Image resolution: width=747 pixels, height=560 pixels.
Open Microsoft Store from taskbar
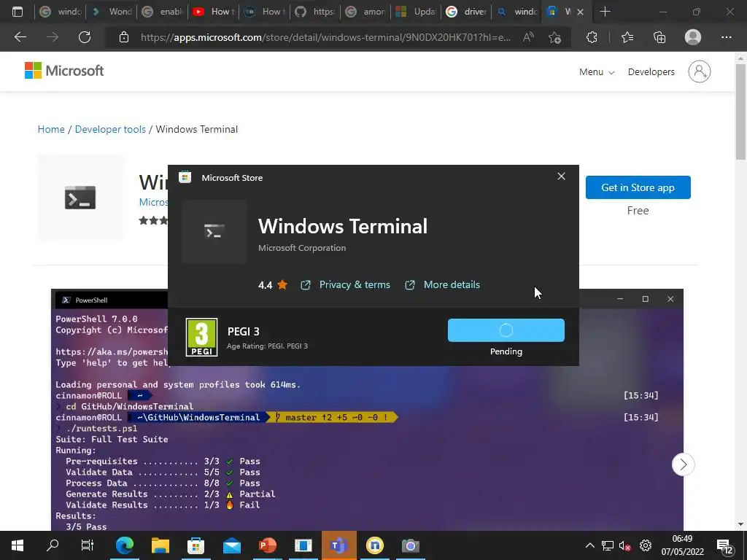click(x=196, y=545)
